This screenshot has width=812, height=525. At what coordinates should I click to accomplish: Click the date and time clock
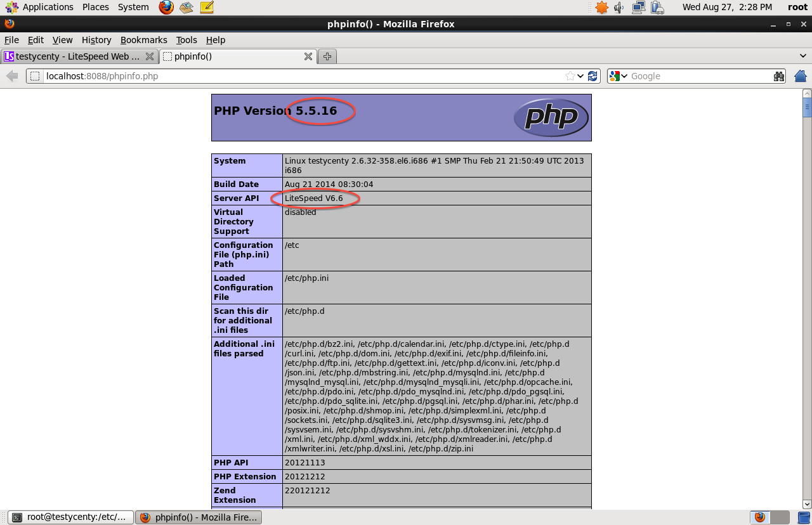pos(727,7)
